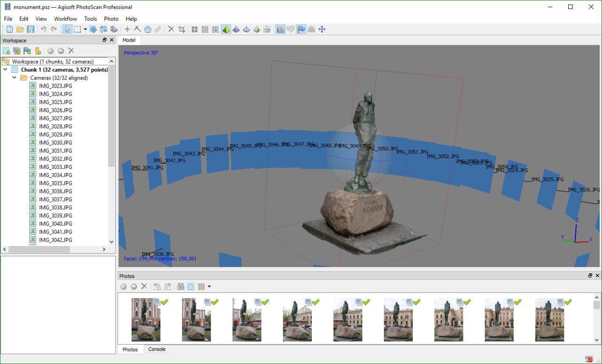Toggle the Shaded model view
This screenshot has width=602, height=364.
pyautogui.click(x=226, y=29)
